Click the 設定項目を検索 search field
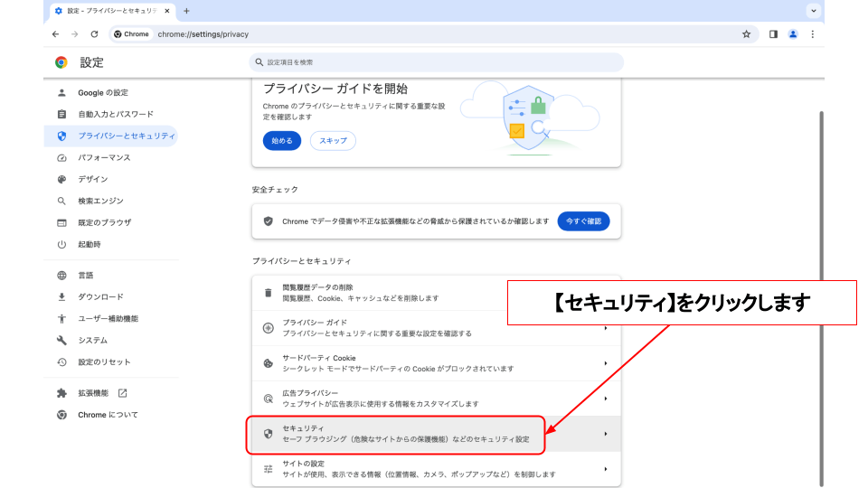868x488 pixels. (x=436, y=62)
